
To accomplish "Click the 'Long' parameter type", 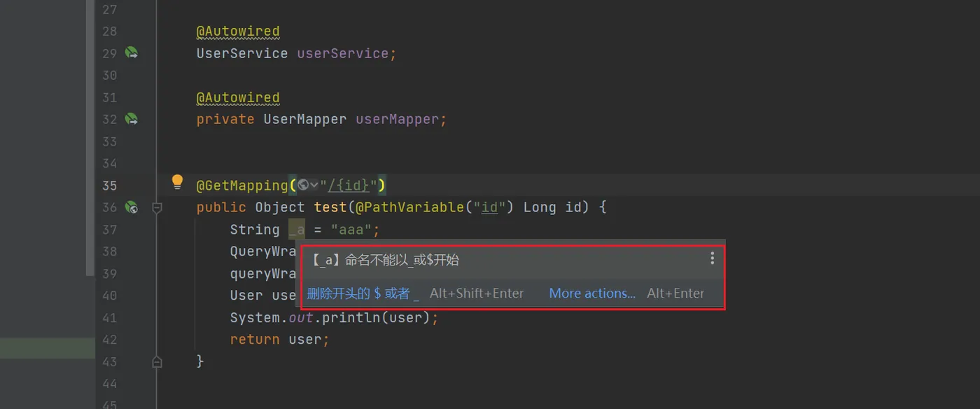I will [x=540, y=207].
